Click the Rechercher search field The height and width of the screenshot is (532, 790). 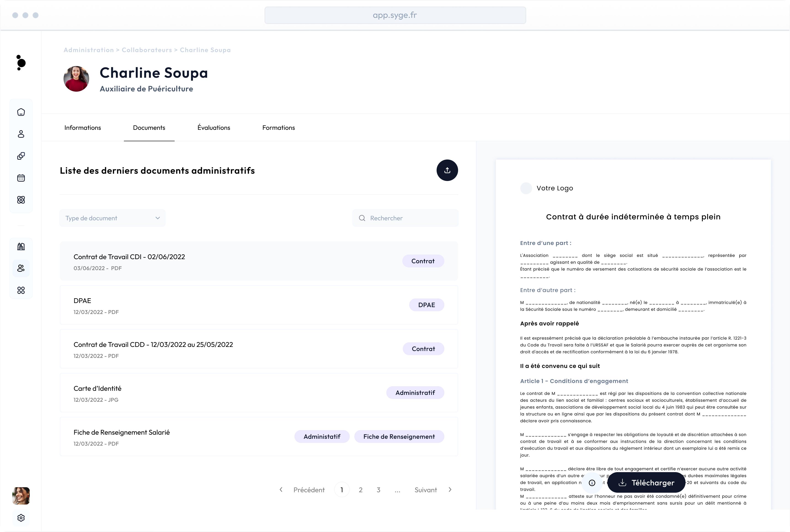click(x=405, y=218)
